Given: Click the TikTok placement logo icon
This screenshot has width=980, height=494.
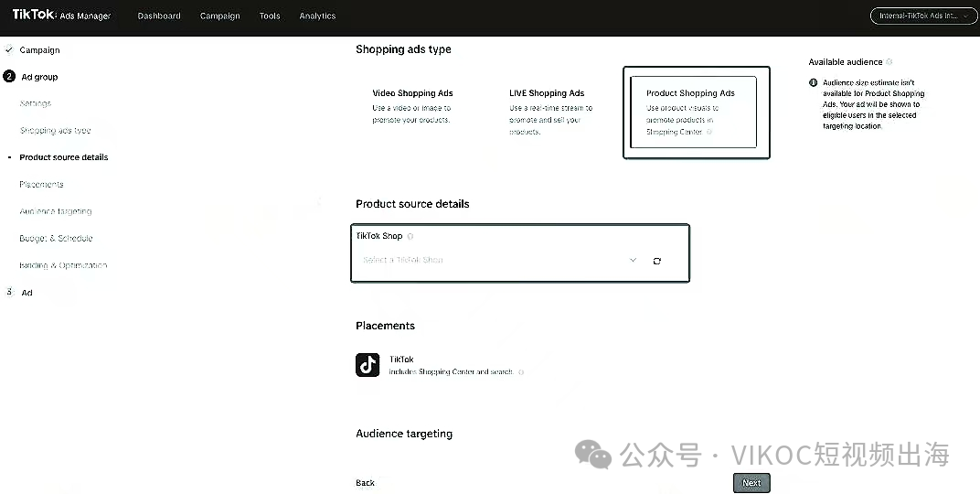Looking at the screenshot, I should pyautogui.click(x=367, y=365).
